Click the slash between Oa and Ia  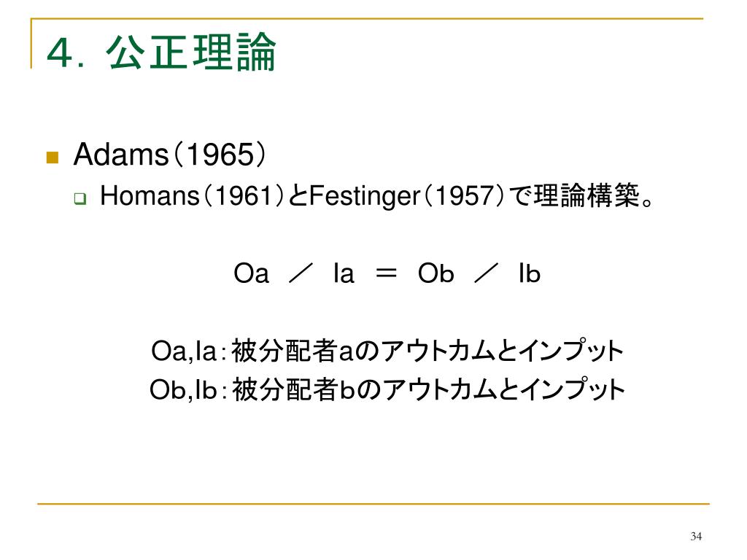click(x=301, y=273)
